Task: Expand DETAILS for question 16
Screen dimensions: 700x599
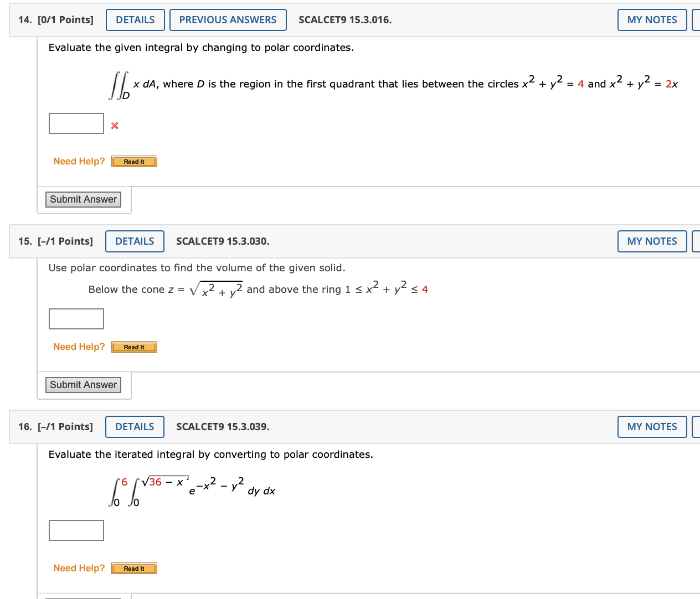Action: click(135, 427)
